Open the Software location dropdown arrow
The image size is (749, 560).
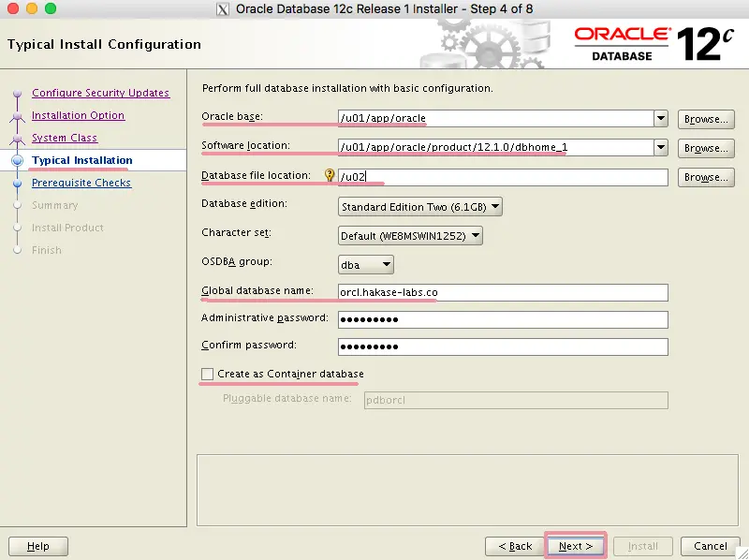point(661,147)
